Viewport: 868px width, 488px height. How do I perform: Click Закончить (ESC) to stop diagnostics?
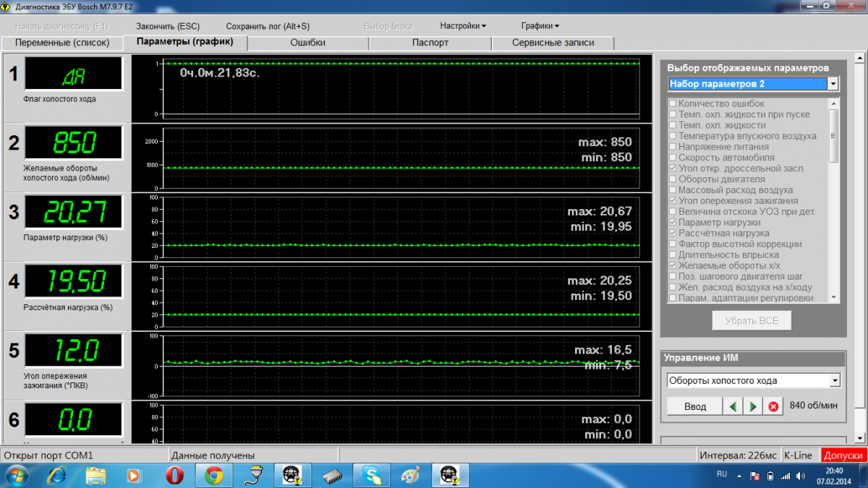[168, 26]
